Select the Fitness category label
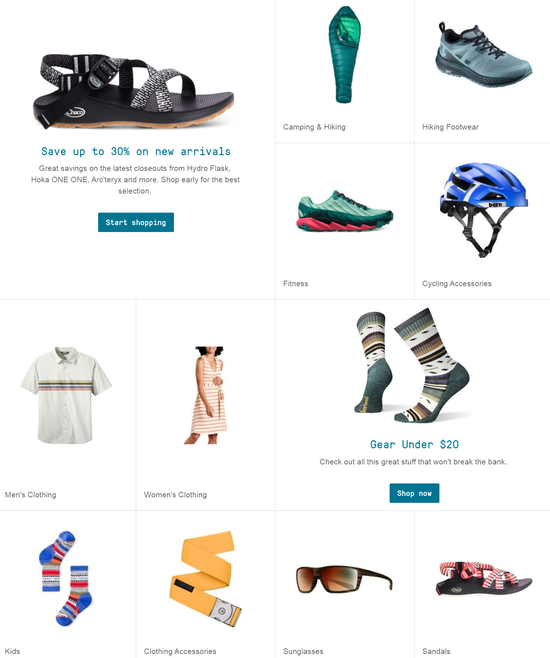This screenshot has width=550, height=658. (x=295, y=284)
